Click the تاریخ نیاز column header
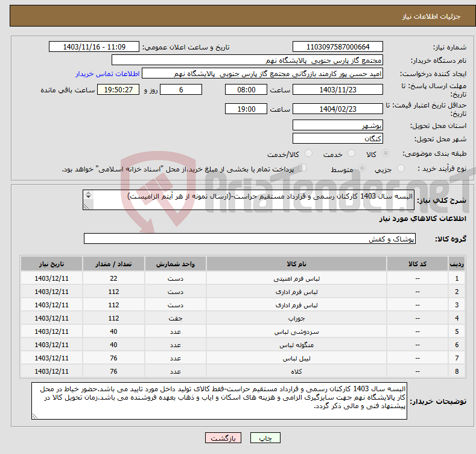 [52, 264]
